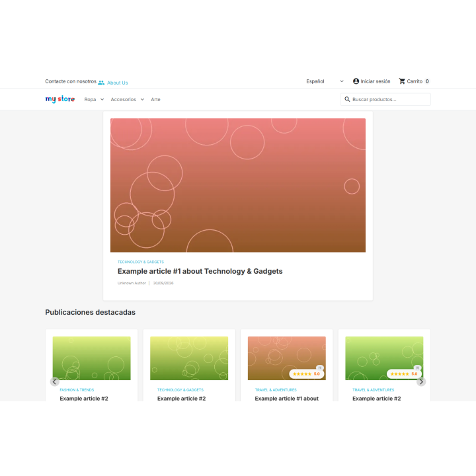Click Contacte con nosotros link
The width and height of the screenshot is (476, 476).
[71, 81]
